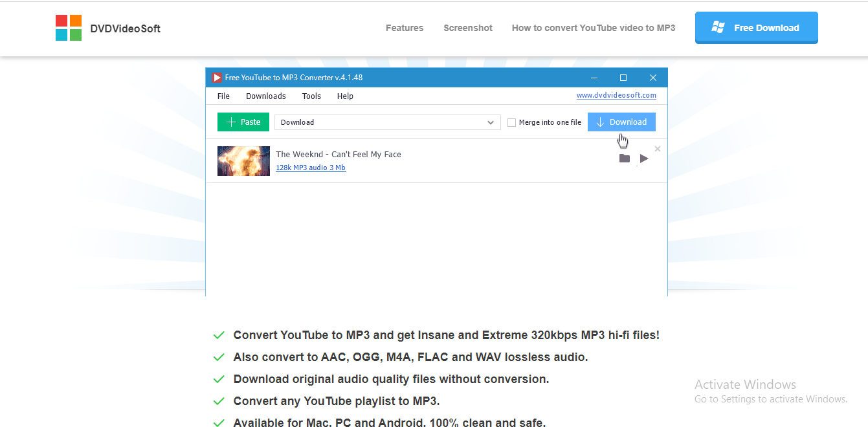Close the Free YouTube to MP3 Converter window

coord(653,78)
